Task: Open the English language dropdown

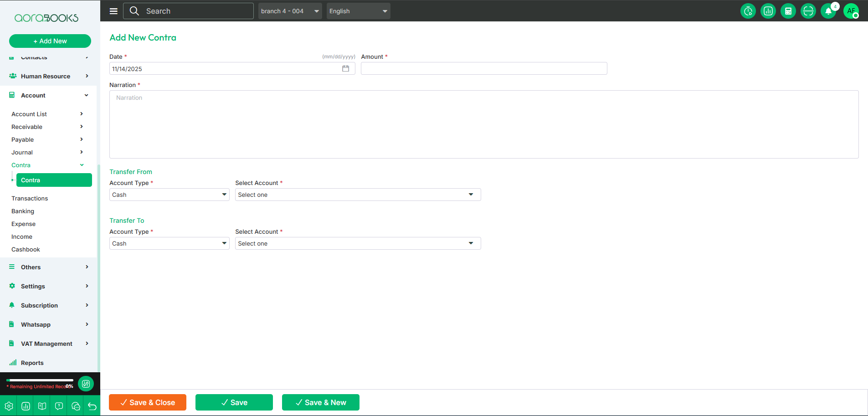Action: tap(358, 11)
